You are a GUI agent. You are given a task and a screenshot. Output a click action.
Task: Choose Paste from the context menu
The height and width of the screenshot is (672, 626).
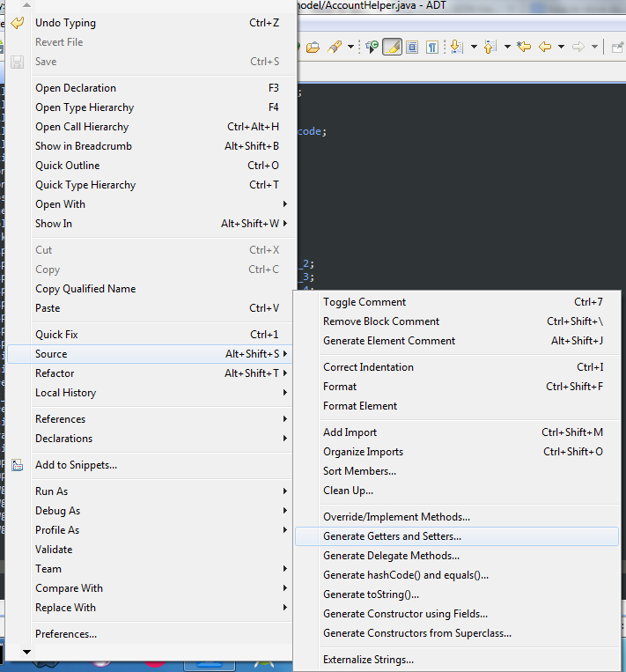coord(151,308)
